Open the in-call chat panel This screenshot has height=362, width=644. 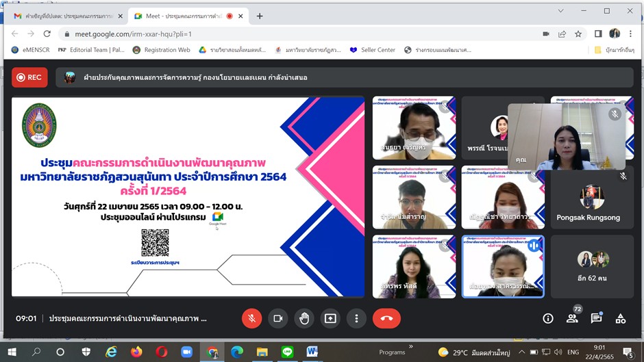(596, 318)
